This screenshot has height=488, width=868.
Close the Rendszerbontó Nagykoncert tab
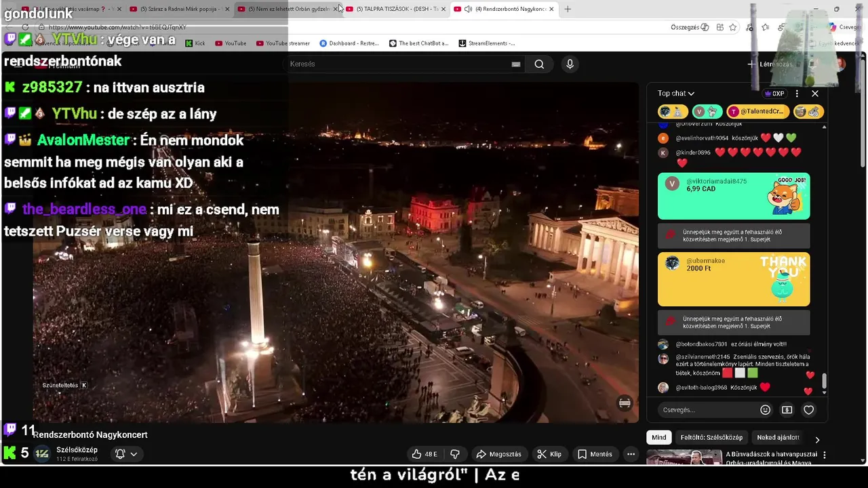[551, 9]
